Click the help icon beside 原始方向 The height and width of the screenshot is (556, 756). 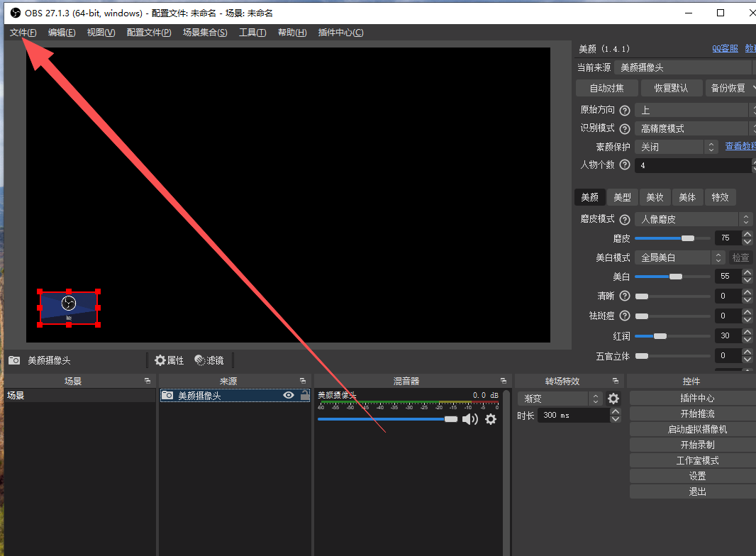coord(625,111)
